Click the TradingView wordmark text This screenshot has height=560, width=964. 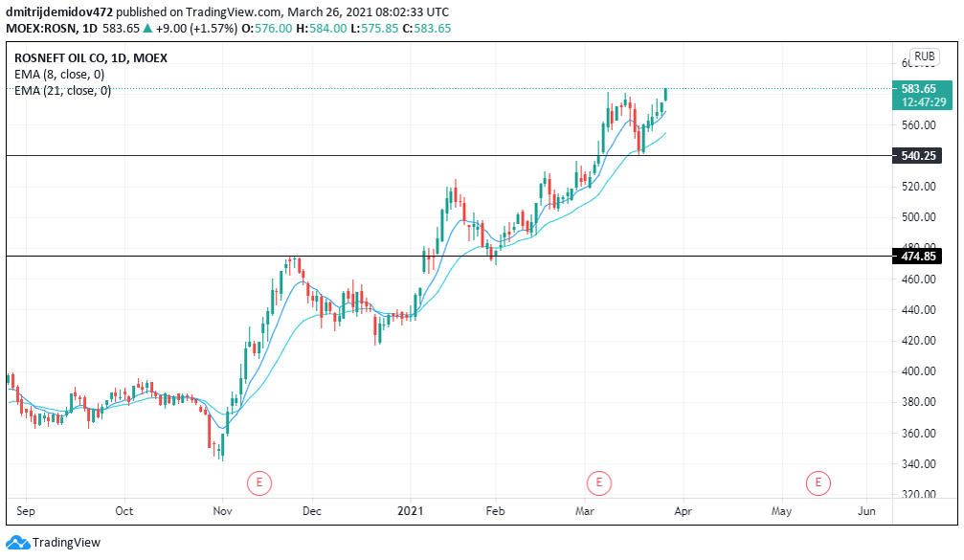[66, 543]
